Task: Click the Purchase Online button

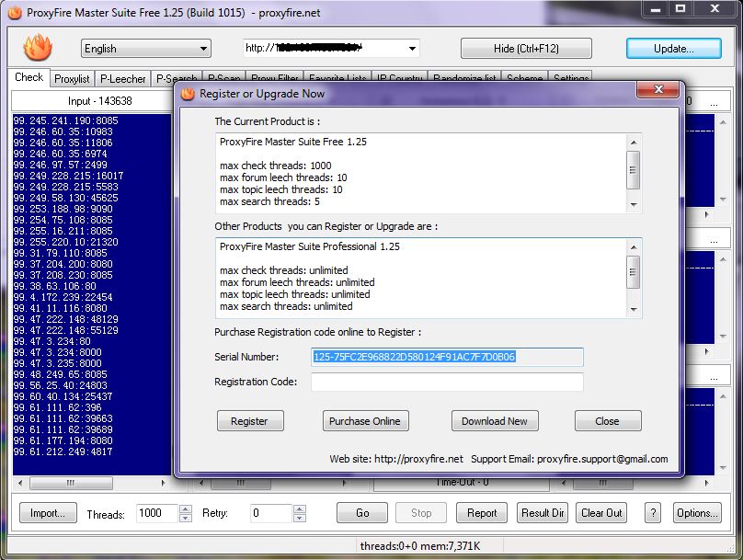Action: click(365, 421)
